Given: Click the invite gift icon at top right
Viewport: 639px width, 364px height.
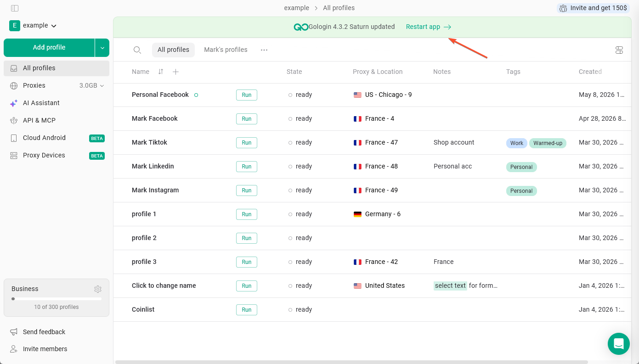Looking at the screenshot, I should [x=563, y=8].
